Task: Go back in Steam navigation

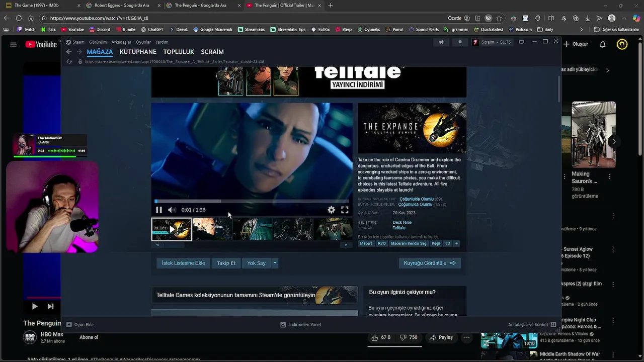Action: tap(69, 52)
